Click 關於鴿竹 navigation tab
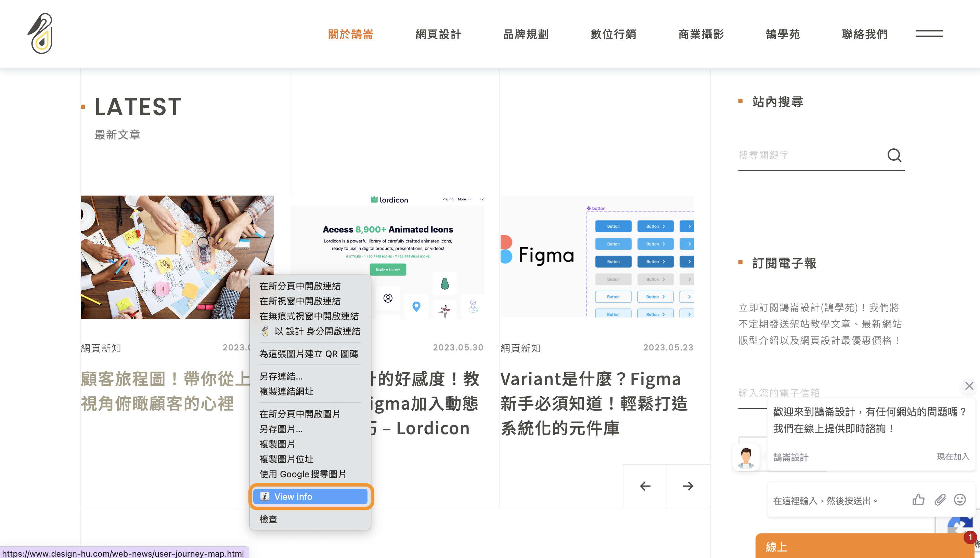980x558 pixels. pos(350,34)
